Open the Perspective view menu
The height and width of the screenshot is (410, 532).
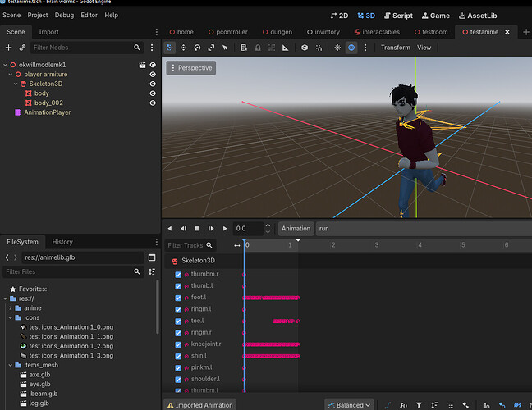coord(191,68)
